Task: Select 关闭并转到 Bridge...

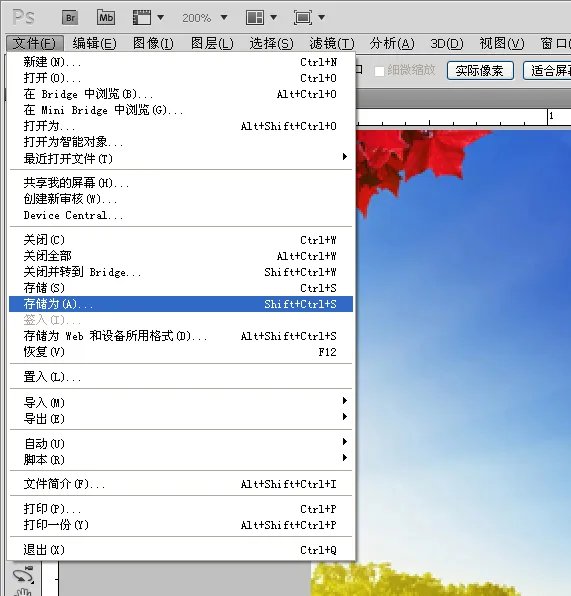Action: click(181, 272)
